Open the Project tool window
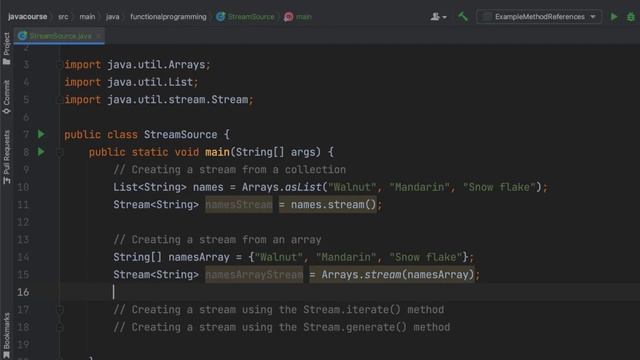 7,49
